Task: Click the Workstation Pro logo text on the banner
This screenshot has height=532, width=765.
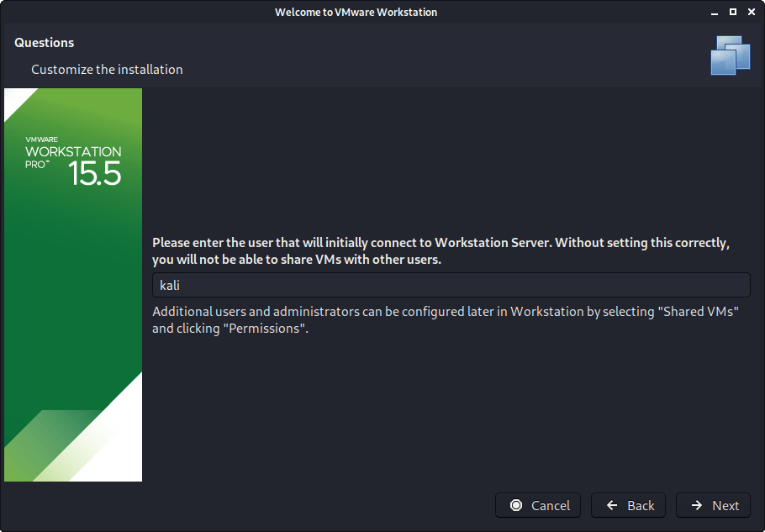Action: tap(73, 152)
